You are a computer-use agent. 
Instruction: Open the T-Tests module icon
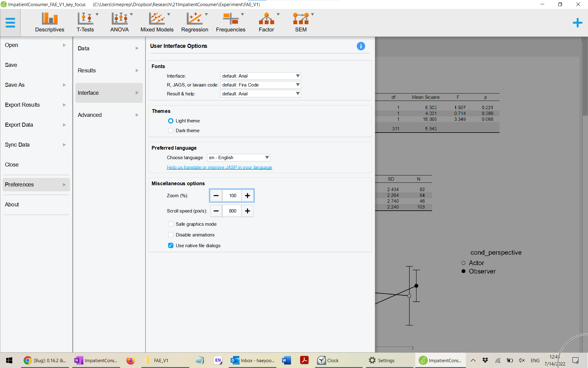click(85, 22)
